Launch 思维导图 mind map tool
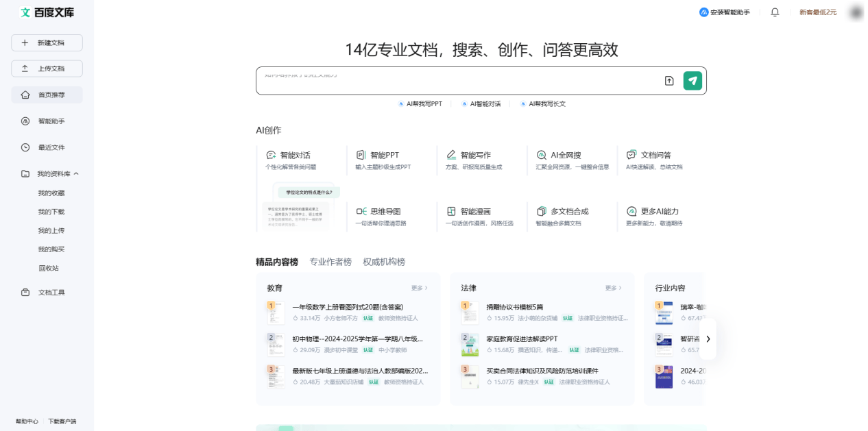 385,212
